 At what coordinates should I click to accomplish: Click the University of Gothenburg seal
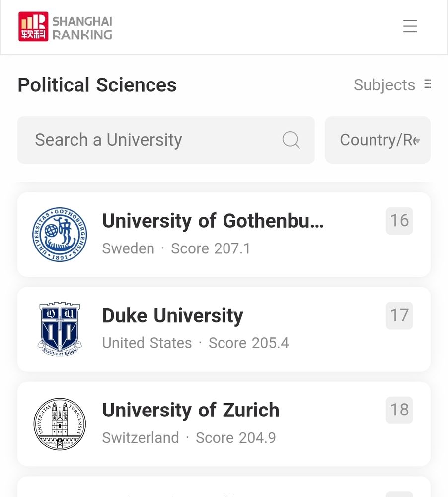point(60,235)
